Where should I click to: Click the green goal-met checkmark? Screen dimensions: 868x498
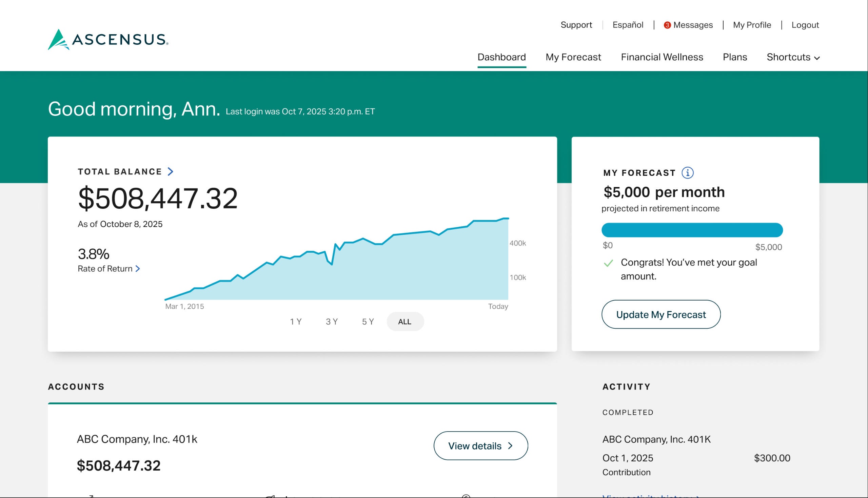tap(608, 263)
